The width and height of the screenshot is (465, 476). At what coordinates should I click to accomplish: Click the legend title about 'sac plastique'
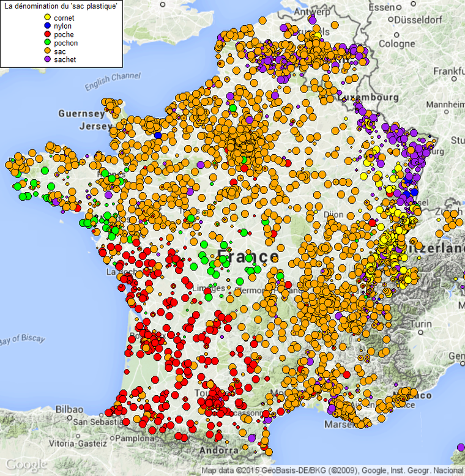point(61,6)
